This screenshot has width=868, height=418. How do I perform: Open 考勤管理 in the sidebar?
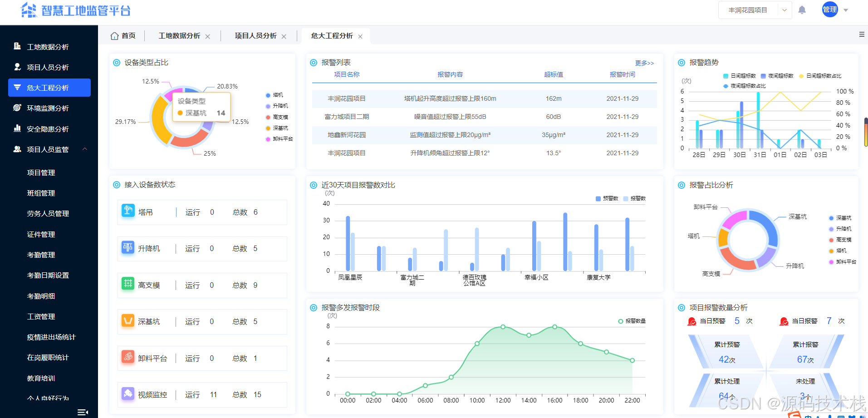41,255
